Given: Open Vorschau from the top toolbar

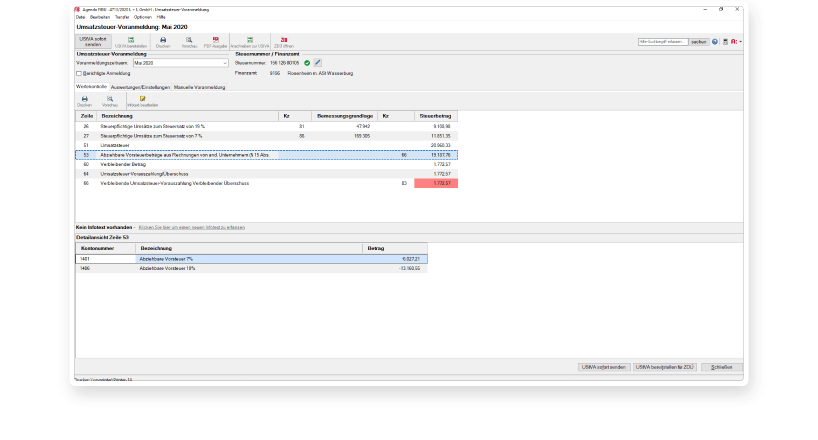Looking at the screenshot, I should 188,41.
